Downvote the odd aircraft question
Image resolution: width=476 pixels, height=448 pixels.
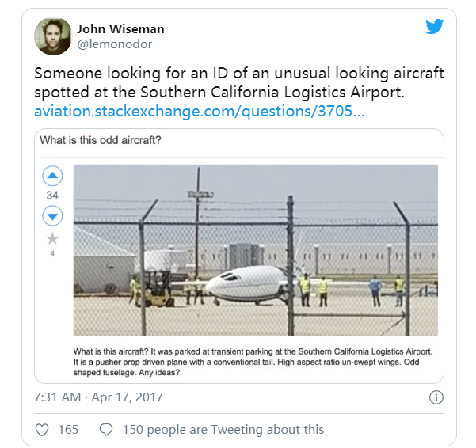[x=52, y=215]
